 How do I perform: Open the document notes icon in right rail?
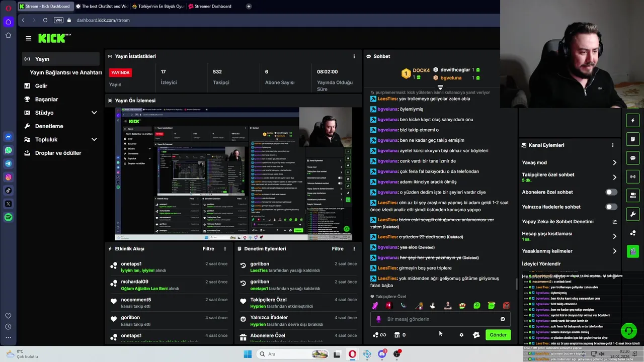(633, 139)
